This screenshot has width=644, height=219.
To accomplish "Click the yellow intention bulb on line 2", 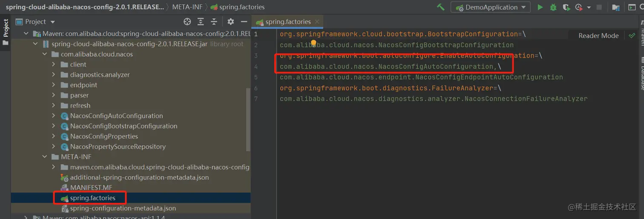I will tap(313, 43).
